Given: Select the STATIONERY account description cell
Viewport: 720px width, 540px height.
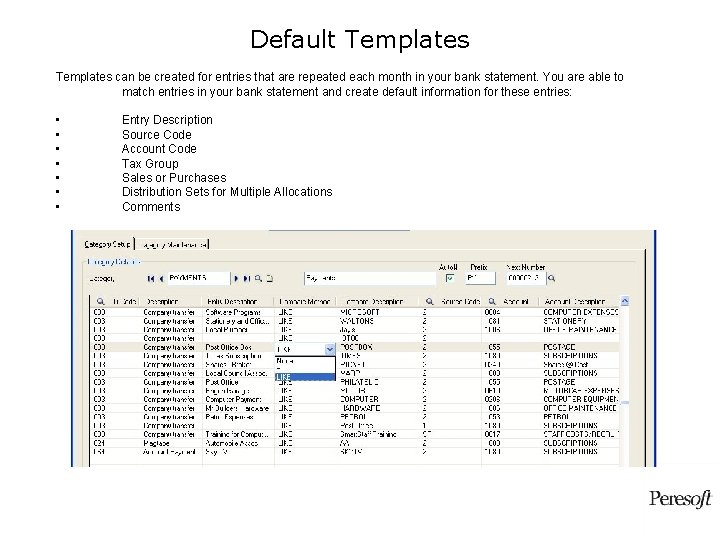Looking at the screenshot, I should pyautogui.click(x=579, y=321).
